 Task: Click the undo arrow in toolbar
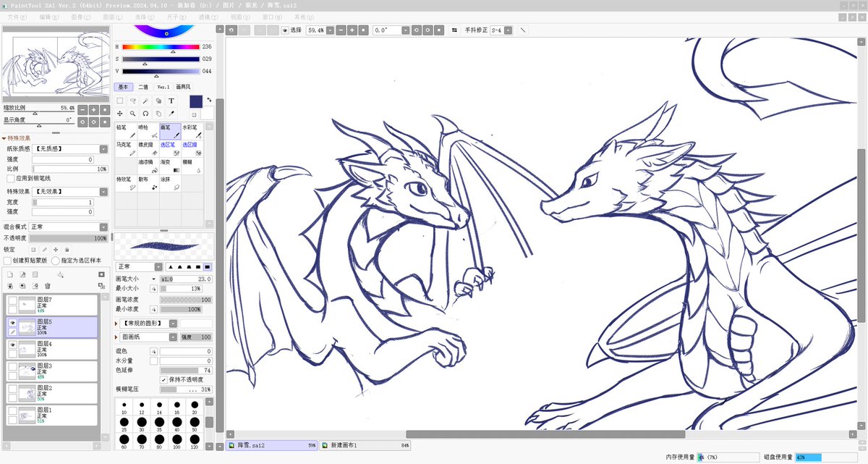[x=231, y=30]
